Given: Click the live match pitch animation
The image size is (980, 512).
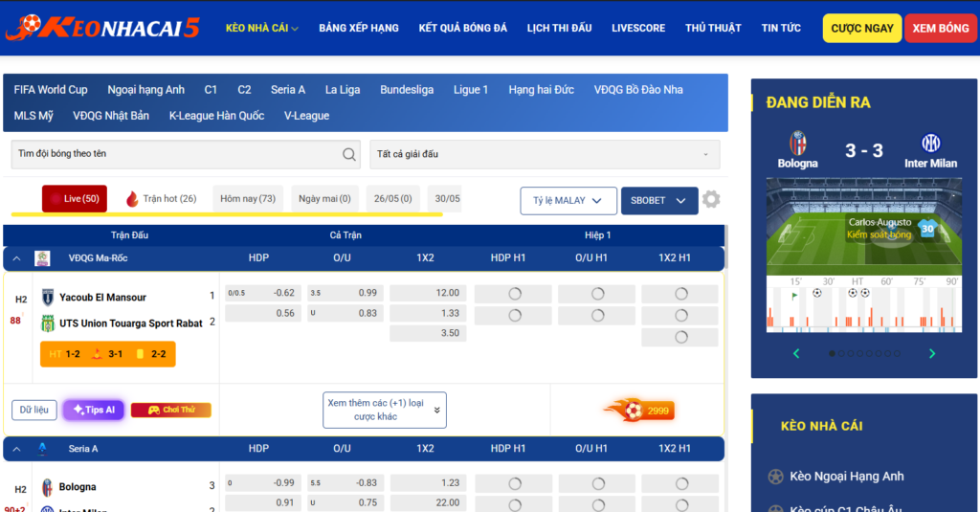Looking at the screenshot, I should click(x=864, y=227).
